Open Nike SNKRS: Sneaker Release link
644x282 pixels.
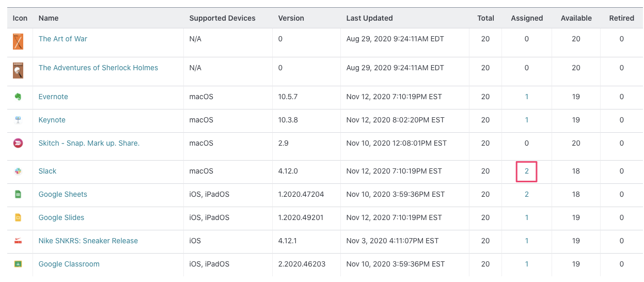click(x=88, y=241)
